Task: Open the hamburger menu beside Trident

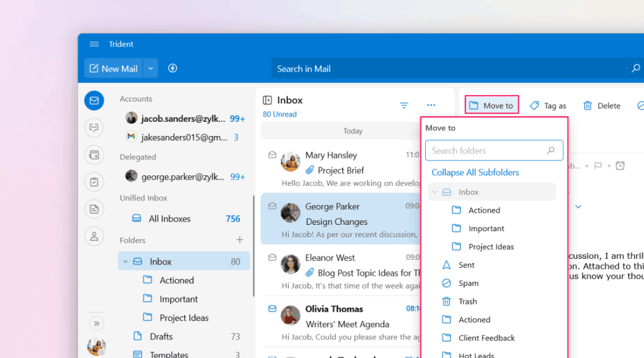Action: (94, 44)
